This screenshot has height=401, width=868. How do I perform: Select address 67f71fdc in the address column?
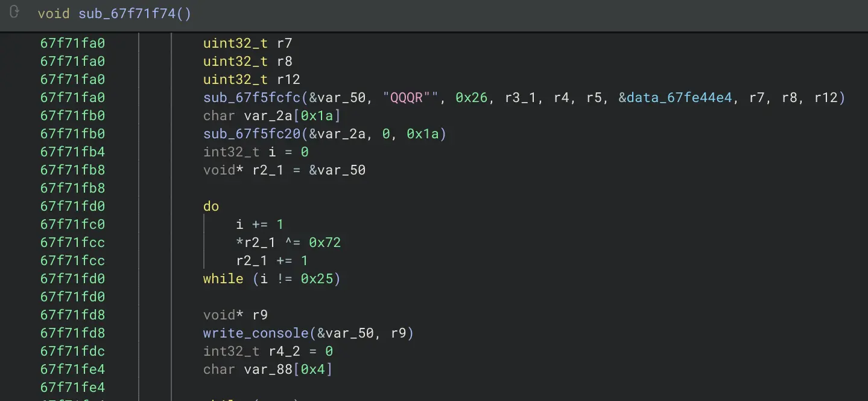72,351
